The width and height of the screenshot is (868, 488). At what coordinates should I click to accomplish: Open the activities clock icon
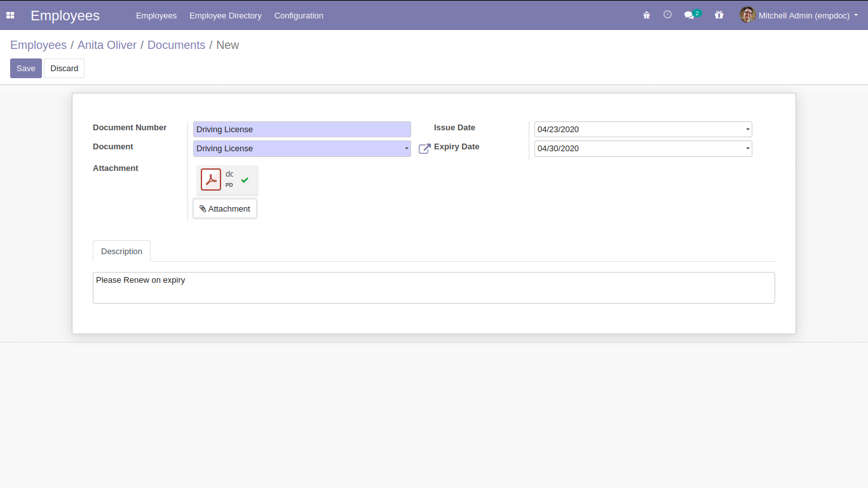point(667,15)
